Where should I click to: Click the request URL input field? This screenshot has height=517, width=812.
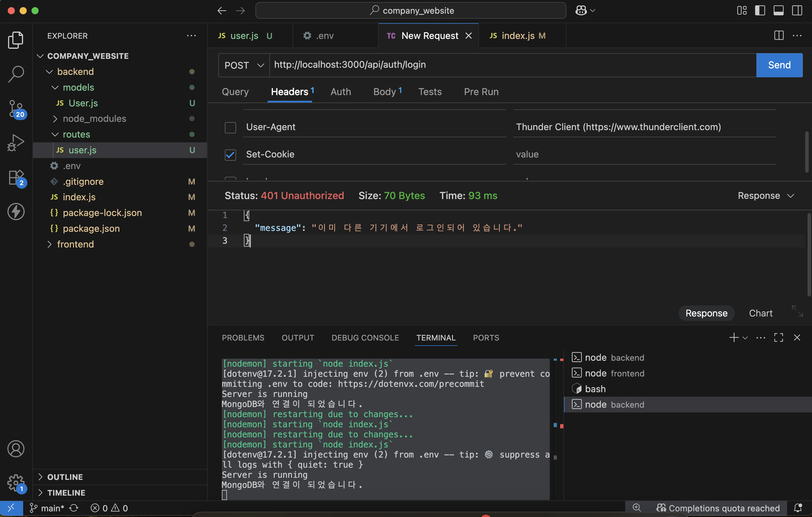point(513,65)
